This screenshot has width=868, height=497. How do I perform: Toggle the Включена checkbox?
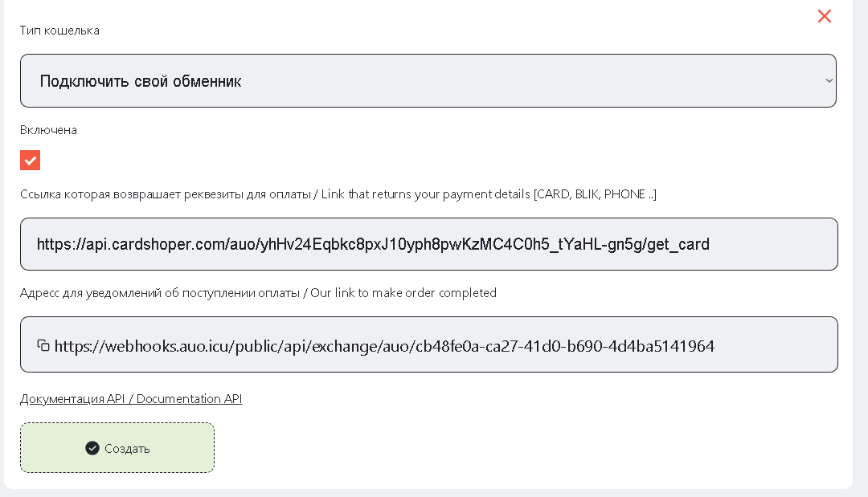[x=30, y=161]
